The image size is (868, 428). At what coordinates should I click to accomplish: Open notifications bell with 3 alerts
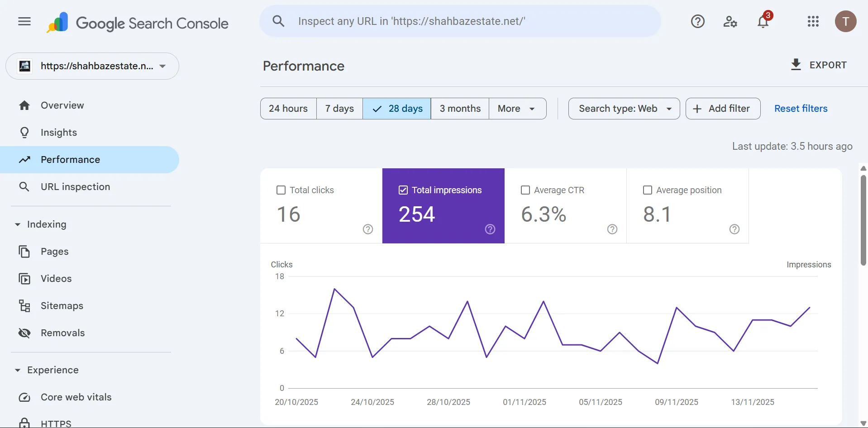click(763, 21)
